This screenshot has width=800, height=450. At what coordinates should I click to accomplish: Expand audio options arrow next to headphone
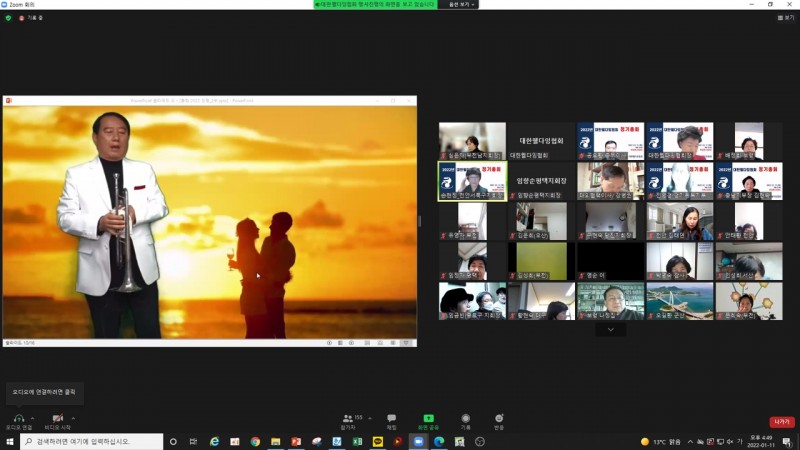tap(33, 417)
